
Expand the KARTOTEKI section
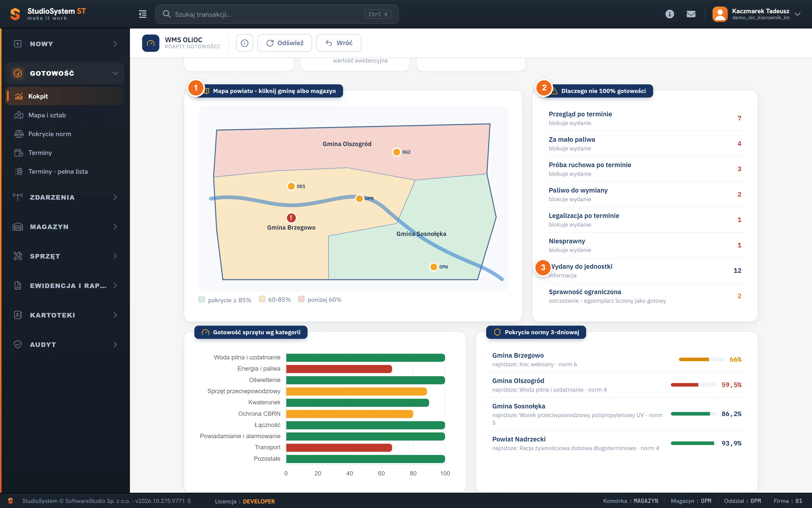click(65, 315)
